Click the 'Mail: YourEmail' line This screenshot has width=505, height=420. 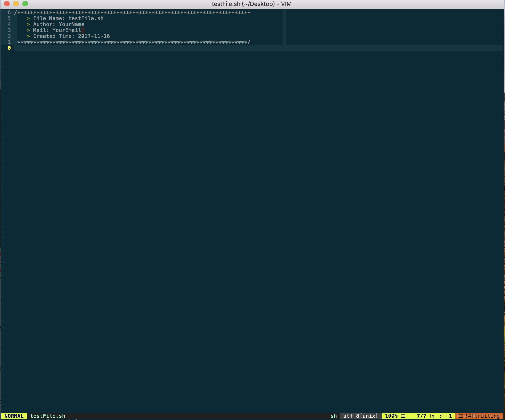(x=54, y=30)
